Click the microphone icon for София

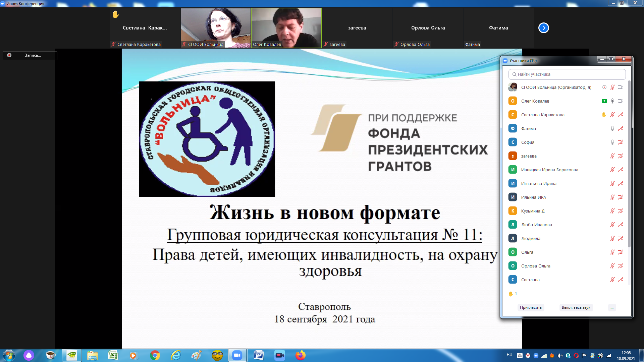coord(612,142)
